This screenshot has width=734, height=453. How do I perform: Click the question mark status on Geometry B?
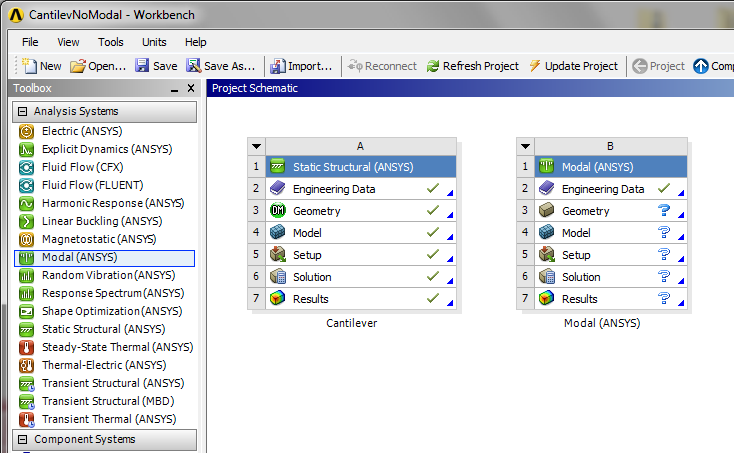point(664,210)
